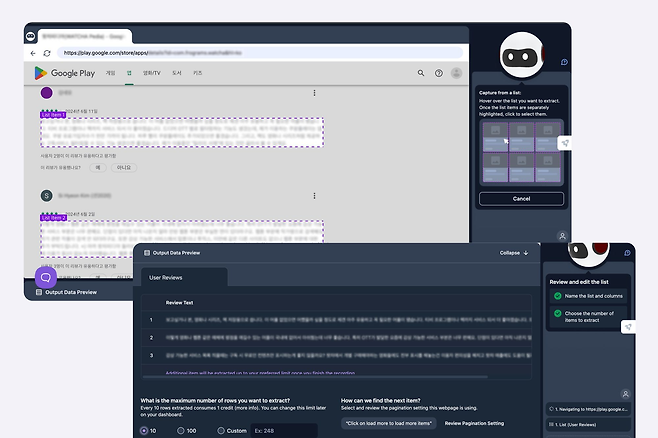Click the browser back arrow
658x438 pixels.
pyautogui.click(x=33, y=52)
